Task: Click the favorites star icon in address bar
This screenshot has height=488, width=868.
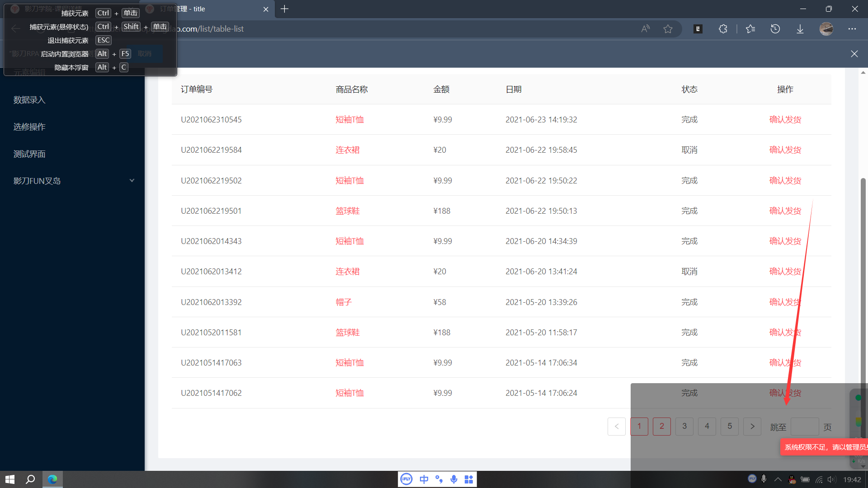Action: point(668,29)
